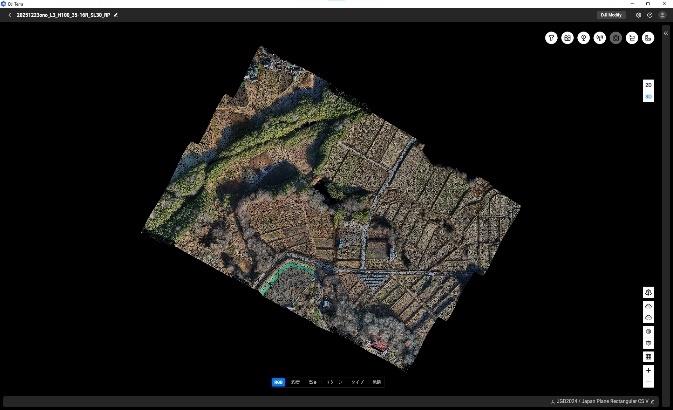Select the last circular tool in the annotation row
The image size is (673, 410).
pyautogui.click(x=648, y=38)
